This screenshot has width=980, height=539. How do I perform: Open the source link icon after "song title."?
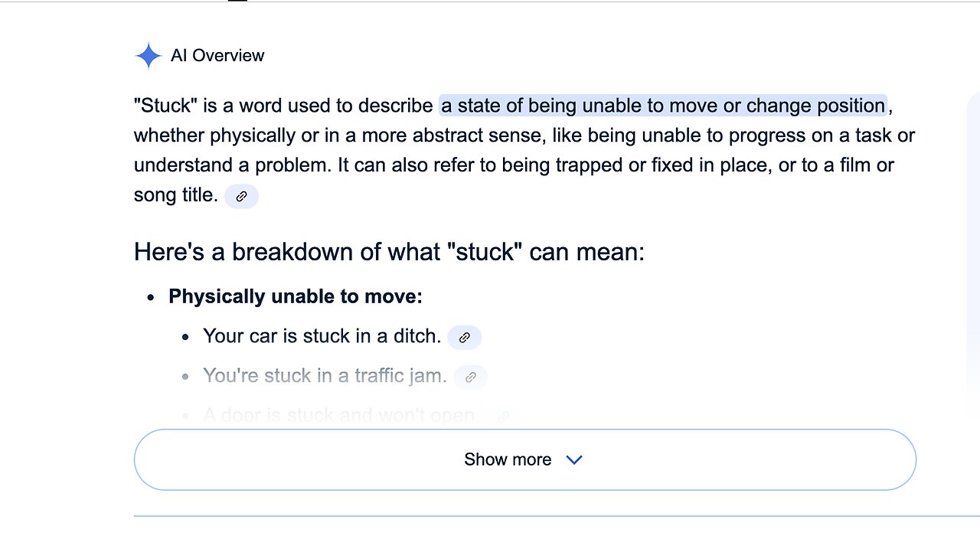coord(241,196)
